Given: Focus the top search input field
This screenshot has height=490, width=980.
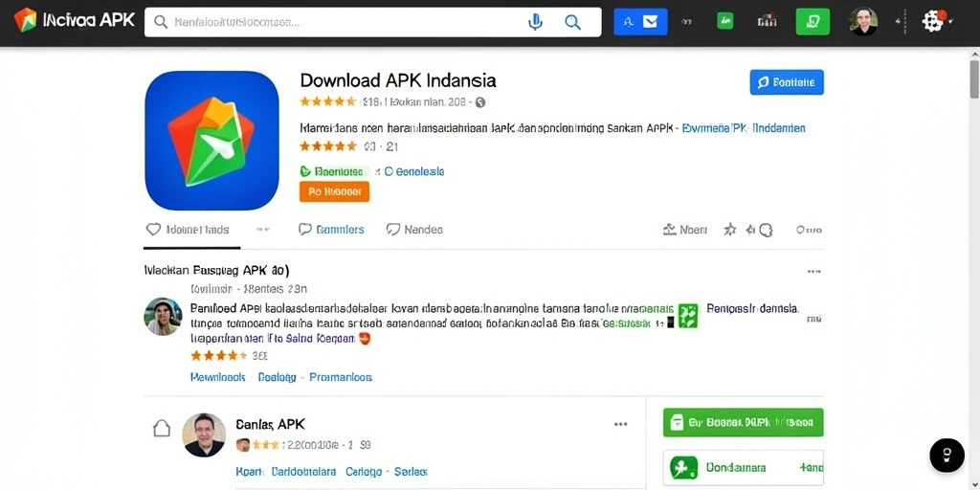Looking at the screenshot, I should click(x=372, y=23).
